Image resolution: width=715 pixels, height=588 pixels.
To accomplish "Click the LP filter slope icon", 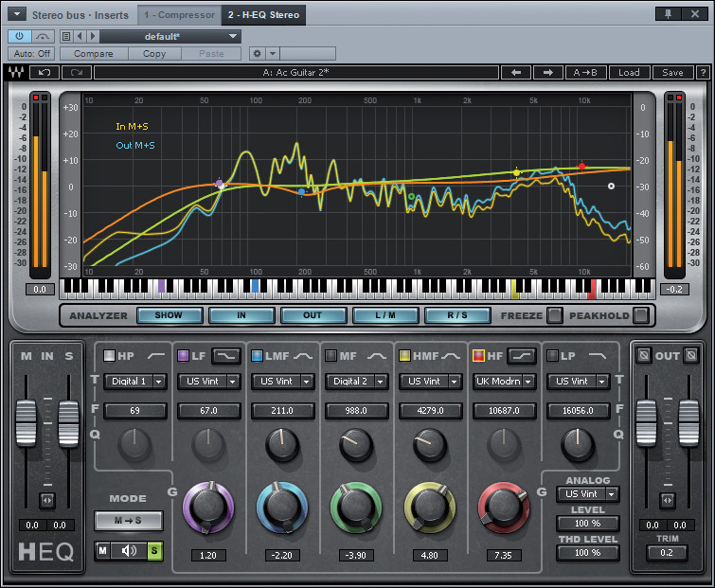I will click(x=598, y=355).
